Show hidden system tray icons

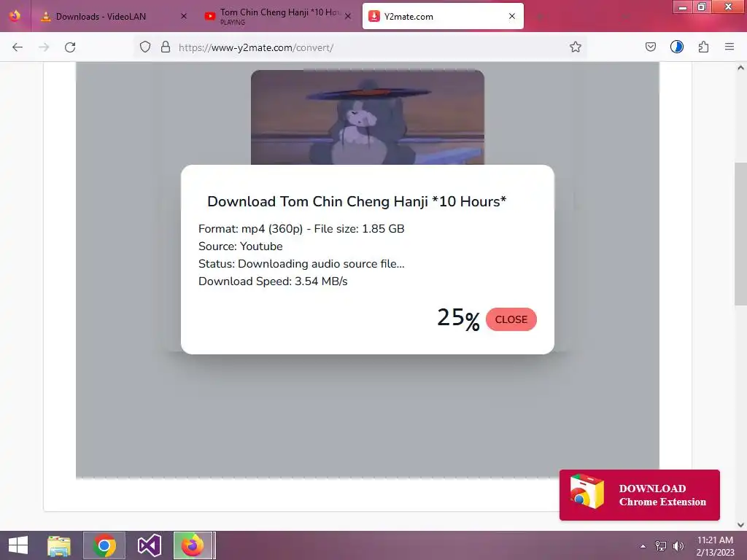tap(643, 545)
